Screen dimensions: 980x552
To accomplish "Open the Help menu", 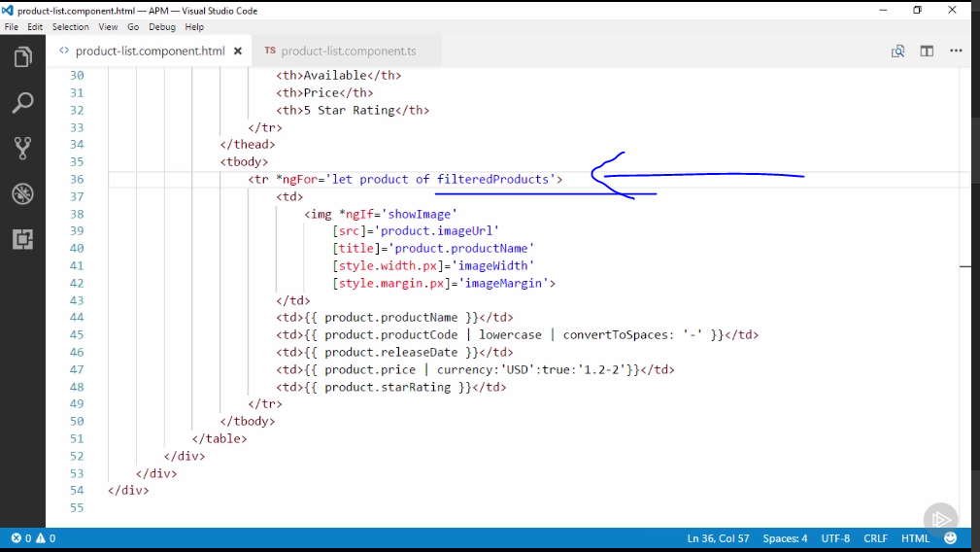I will tap(194, 27).
